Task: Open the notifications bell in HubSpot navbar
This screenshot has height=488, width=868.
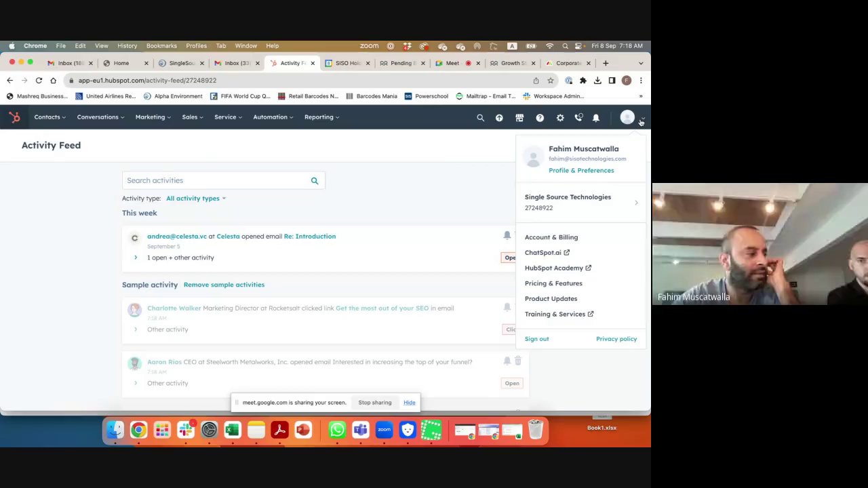Action: point(596,117)
